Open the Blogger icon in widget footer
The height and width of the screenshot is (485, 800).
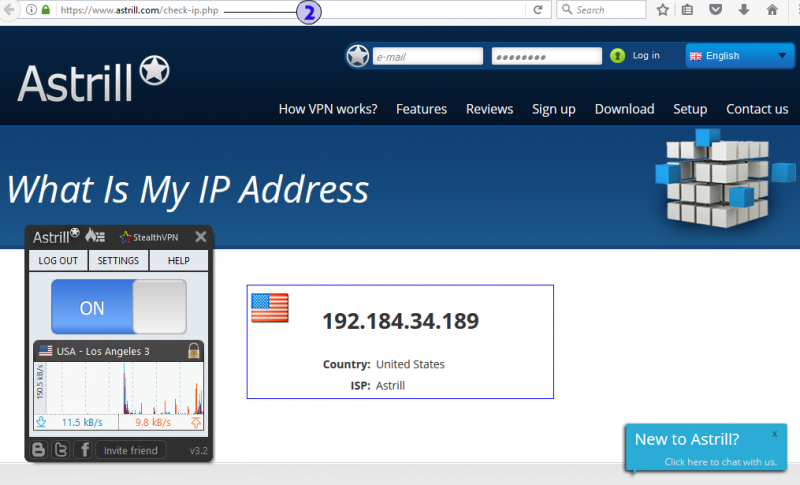pyautogui.click(x=38, y=450)
